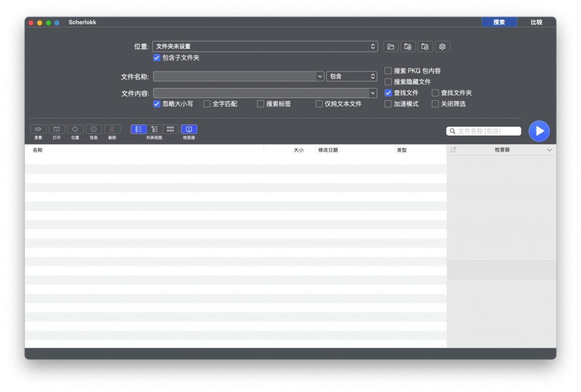This screenshot has height=392, width=581.
Task: Enable 搜索标签 checkbox
Action: click(260, 104)
